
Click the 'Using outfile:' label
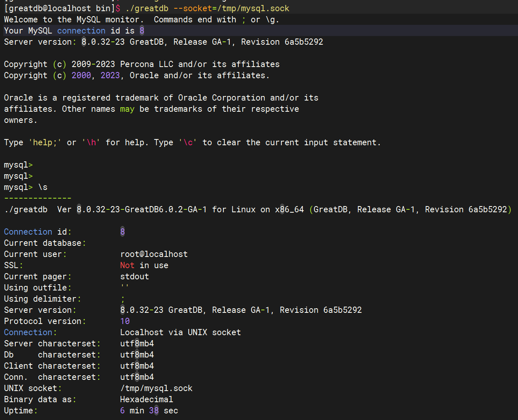38,288
